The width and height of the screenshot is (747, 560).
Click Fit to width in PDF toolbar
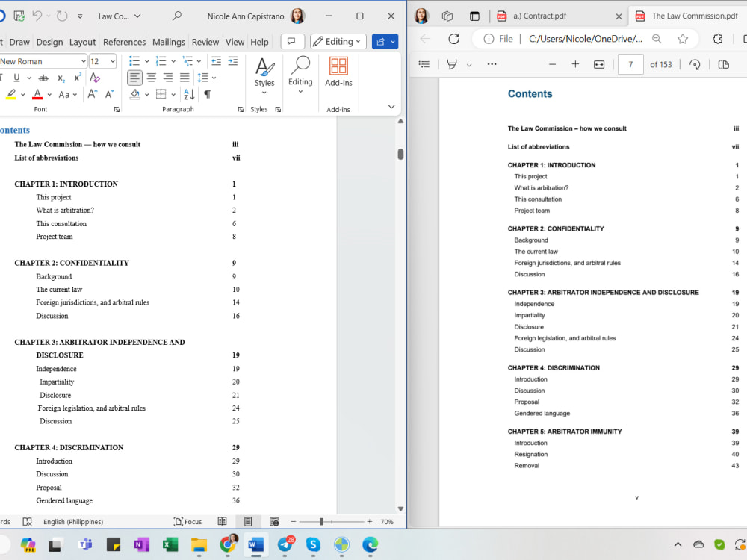click(599, 65)
